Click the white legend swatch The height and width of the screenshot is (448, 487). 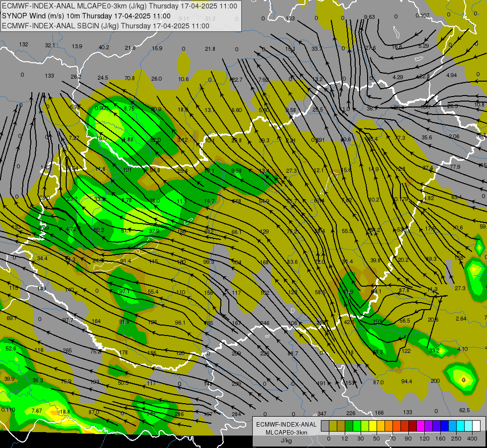click(476, 426)
